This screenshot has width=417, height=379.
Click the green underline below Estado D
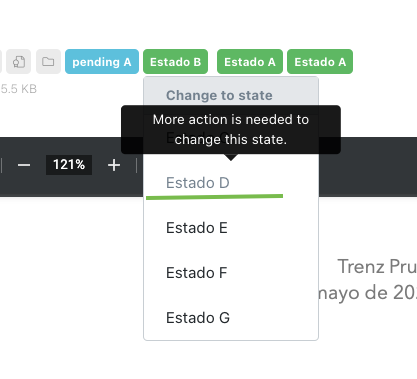point(214,197)
